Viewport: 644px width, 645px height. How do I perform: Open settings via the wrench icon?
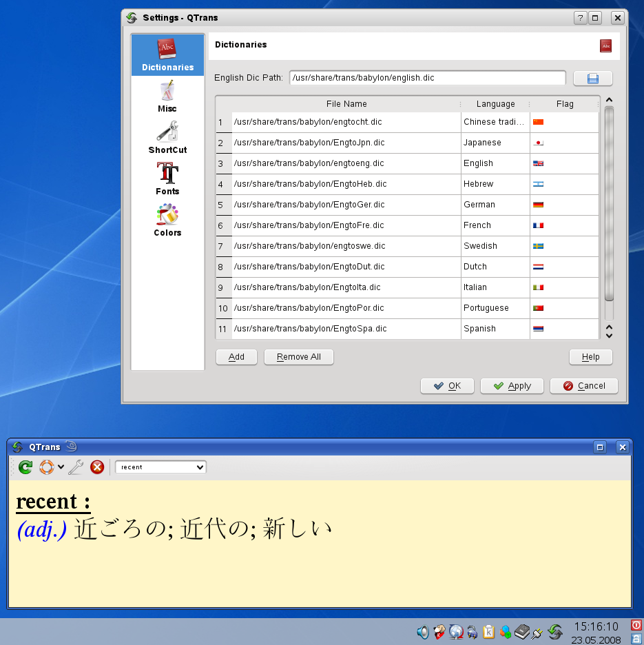76,467
